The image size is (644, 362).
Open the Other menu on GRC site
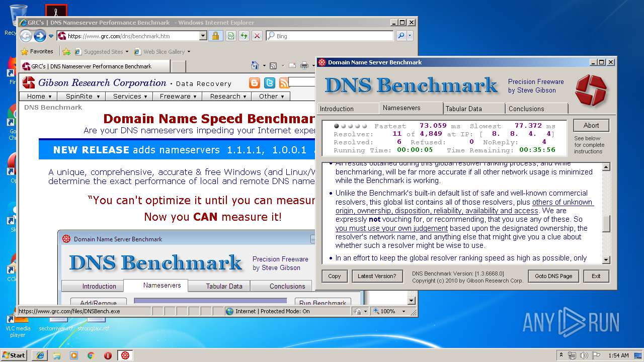tap(271, 96)
